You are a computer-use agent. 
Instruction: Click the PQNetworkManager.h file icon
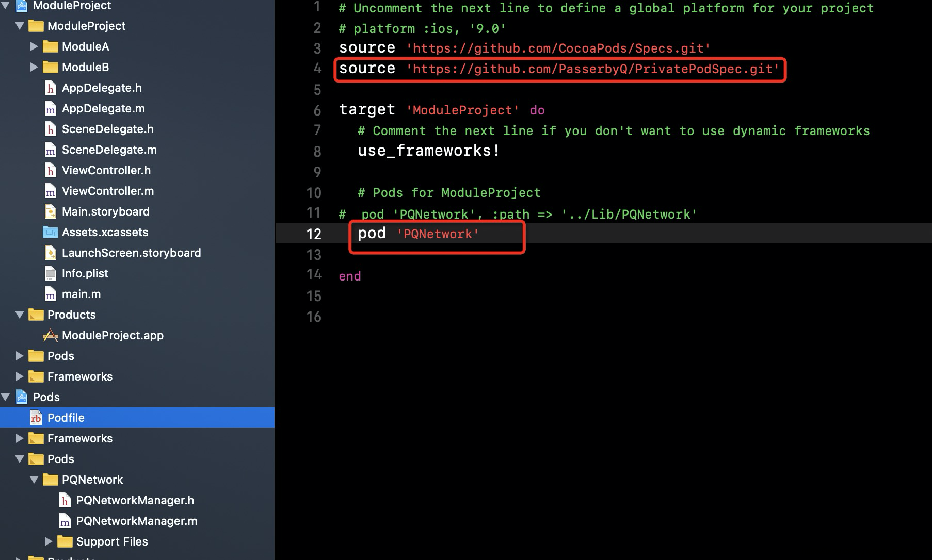pyautogui.click(x=65, y=500)
